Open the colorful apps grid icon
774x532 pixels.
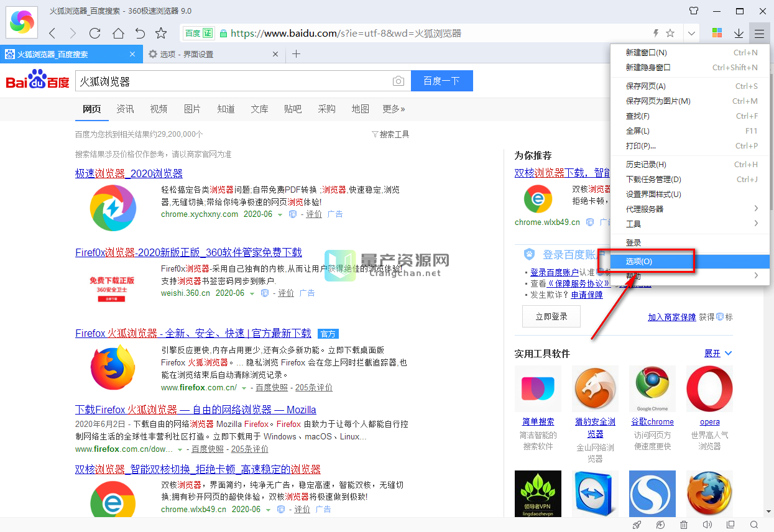[717, 33]
